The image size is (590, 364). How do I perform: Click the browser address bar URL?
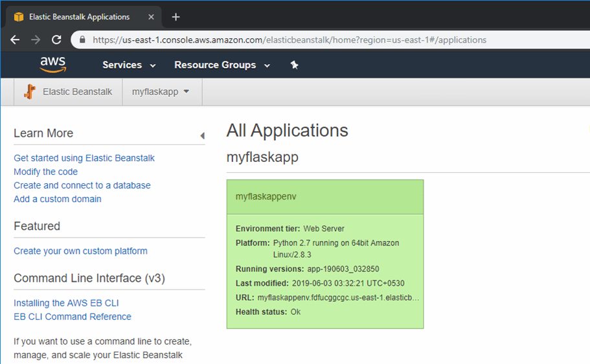(289, 40)
